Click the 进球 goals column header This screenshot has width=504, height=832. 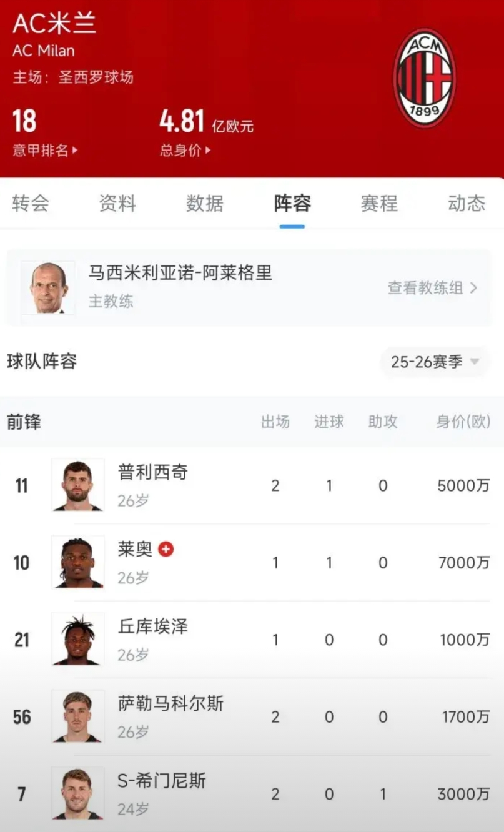click(329, 422)
